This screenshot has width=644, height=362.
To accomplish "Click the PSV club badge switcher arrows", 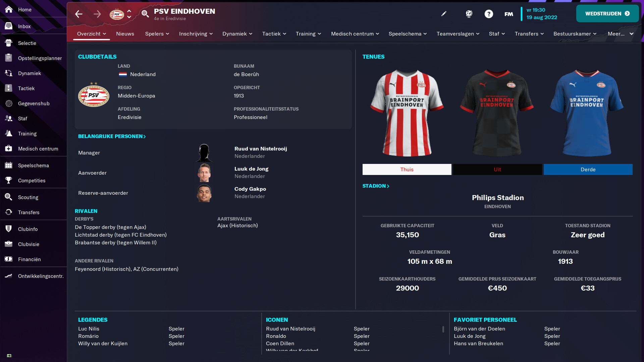I will click(x=129, y=14).
